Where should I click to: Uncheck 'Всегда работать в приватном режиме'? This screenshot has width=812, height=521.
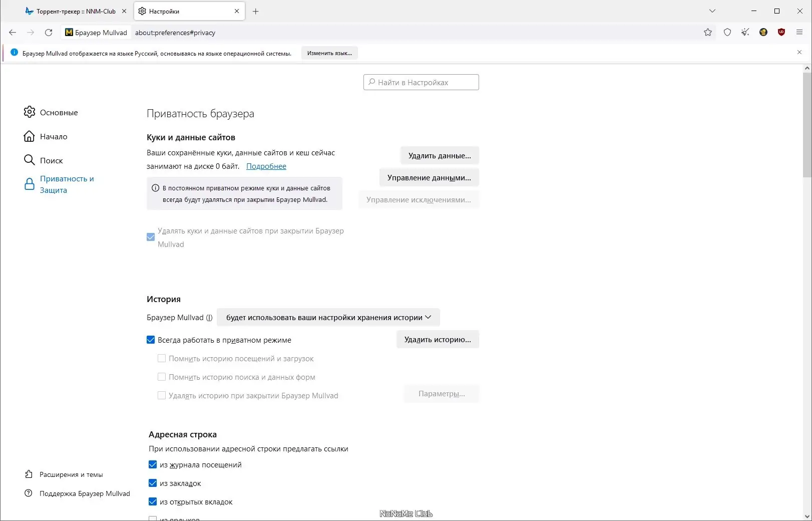[151, 340]
